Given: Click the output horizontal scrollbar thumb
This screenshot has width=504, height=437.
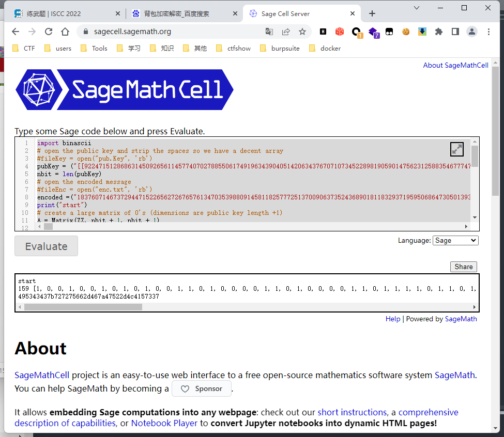Looking at the screenshot, I should (83, 307).
